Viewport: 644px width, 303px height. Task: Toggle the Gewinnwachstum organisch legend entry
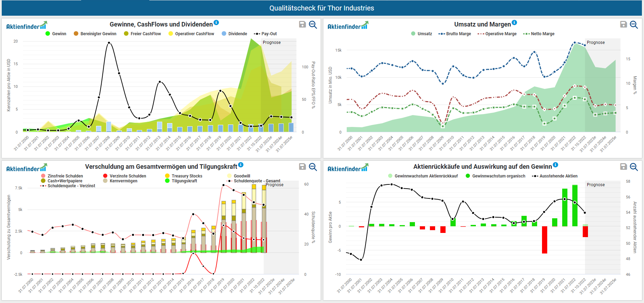pos(495,176)
